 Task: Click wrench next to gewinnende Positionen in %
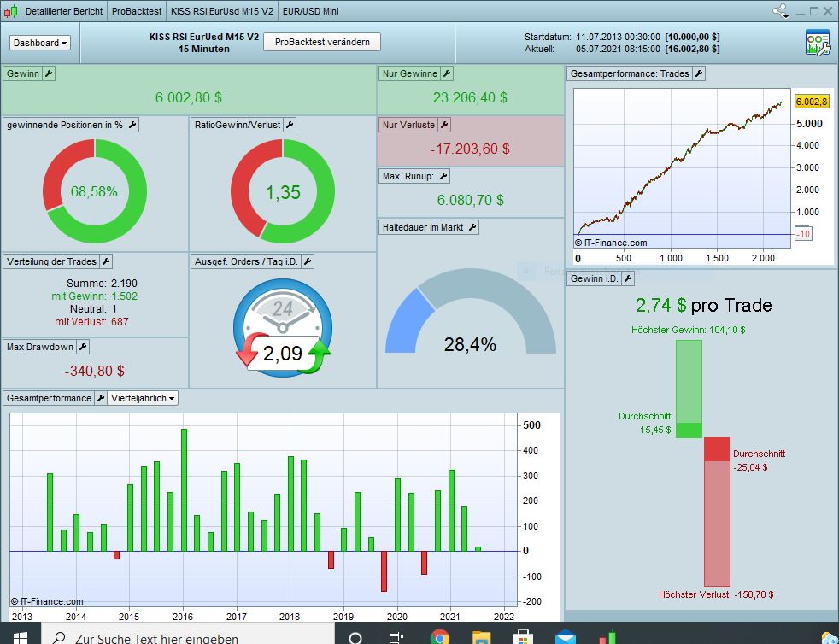coord(132,125)
